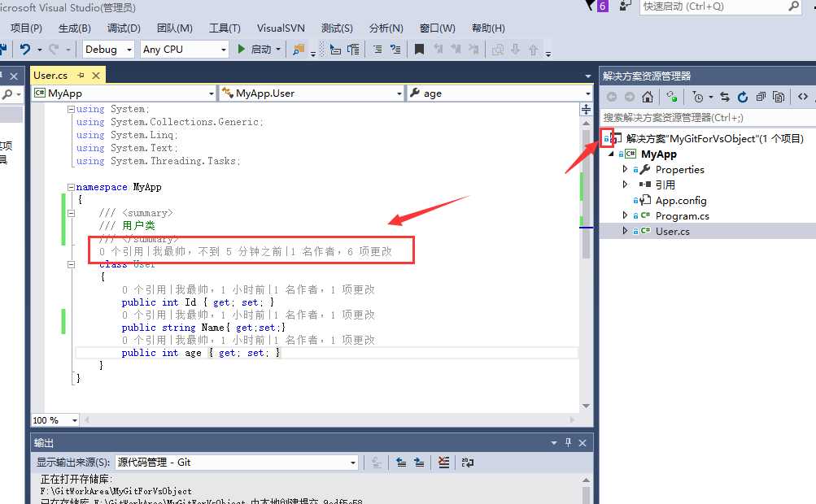Expand the 引用 references node
This screenshot has height=504, width=816.
point(625,185)
